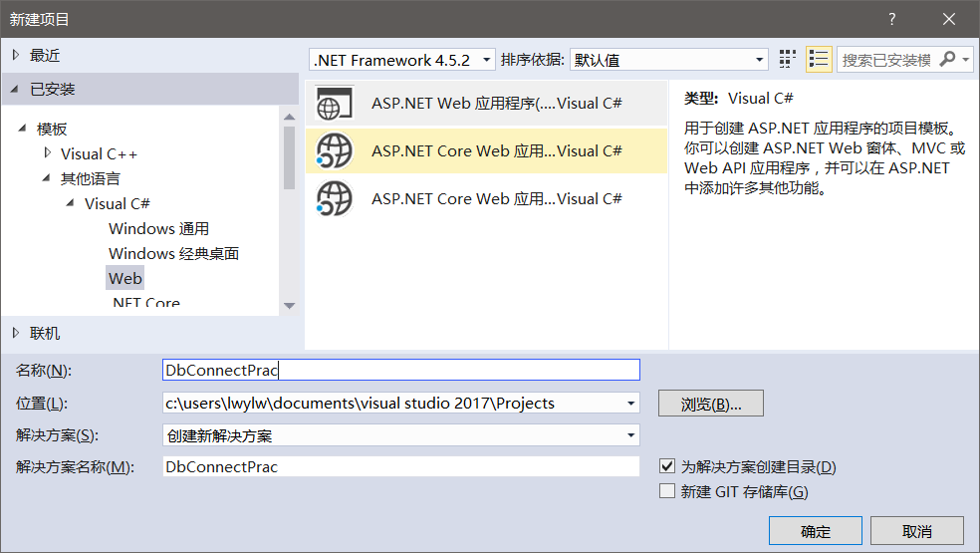This screenshot has width=980, height=553.
Task: Select the last ASP.NET Core template icon
Action: pyautogui.click(x=335, y=198)
